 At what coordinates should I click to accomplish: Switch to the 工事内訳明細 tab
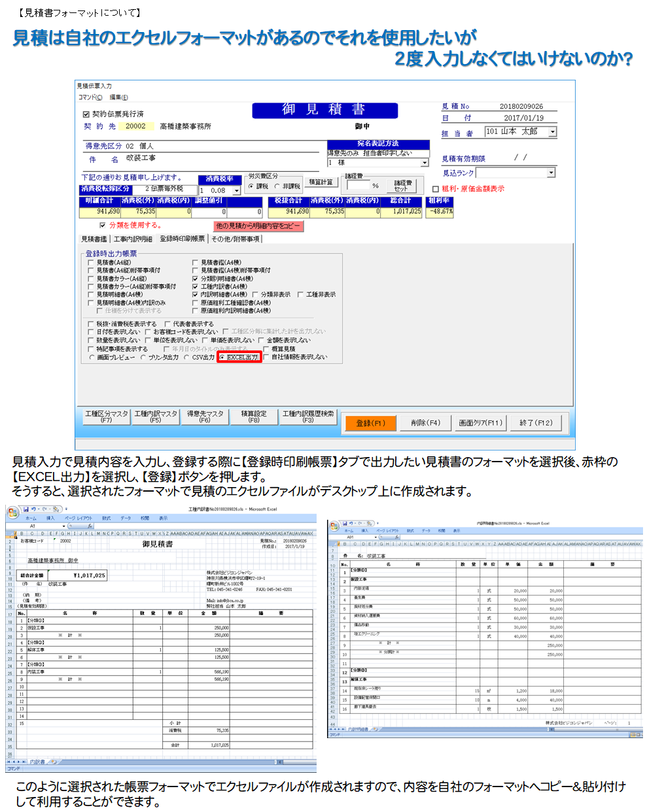point(133,239)
